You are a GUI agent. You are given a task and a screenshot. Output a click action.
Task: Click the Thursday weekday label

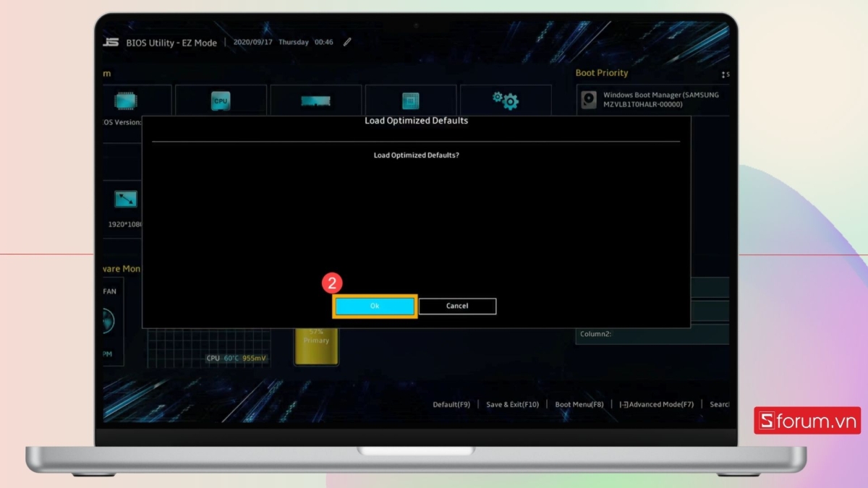294,42
